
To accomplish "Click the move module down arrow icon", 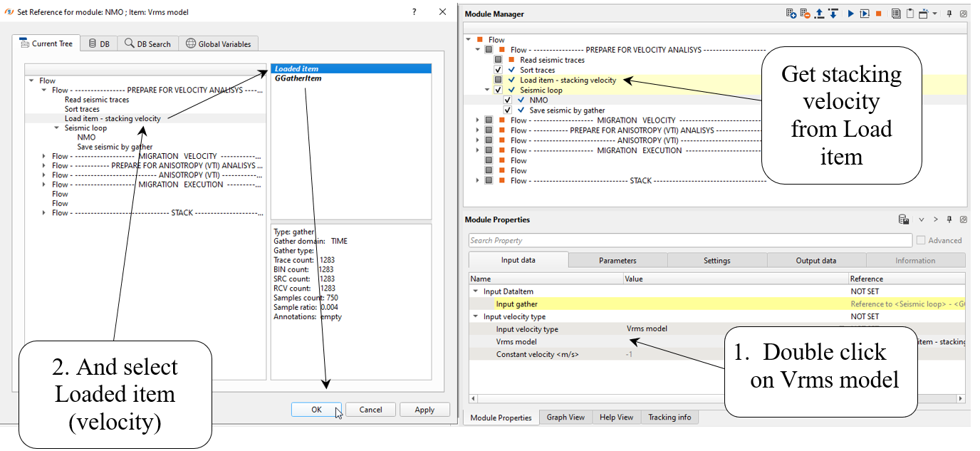I will [x=833, y=14].
